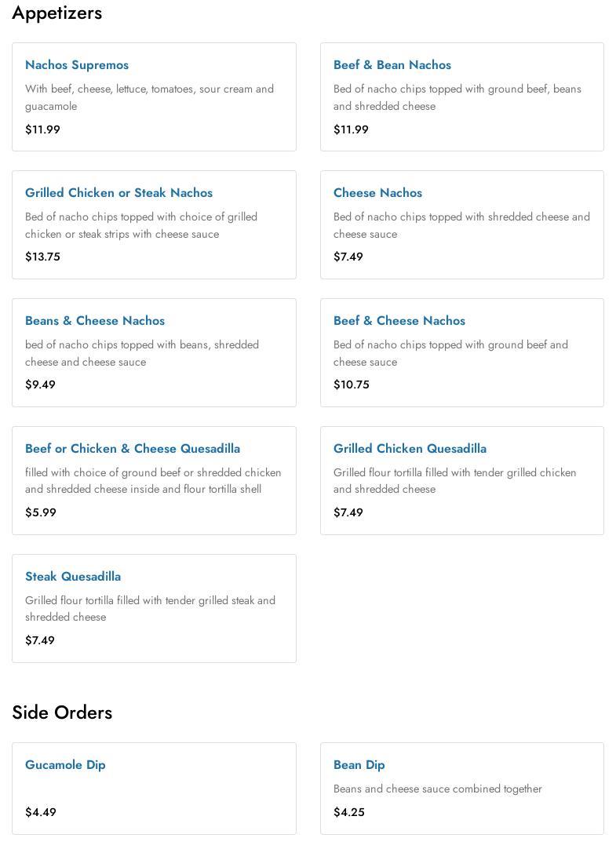The height and width of the screenshot is (849, 616).
Task: Open the Nachos Supremos menu item
Action: click(x=77, y=65)
